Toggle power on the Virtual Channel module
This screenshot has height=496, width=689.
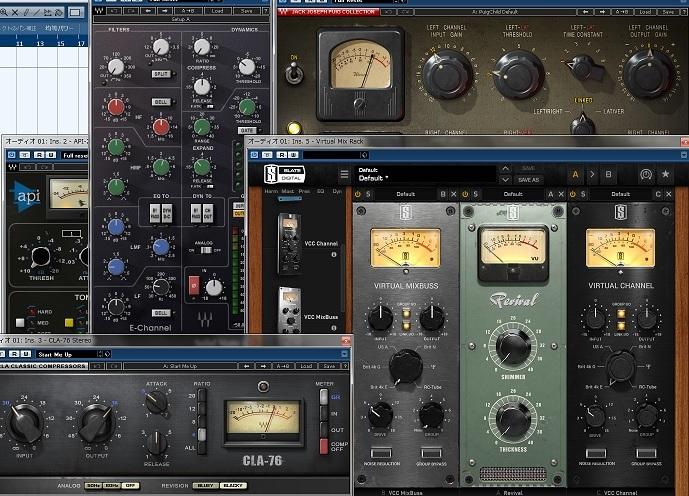coord(573,194)
